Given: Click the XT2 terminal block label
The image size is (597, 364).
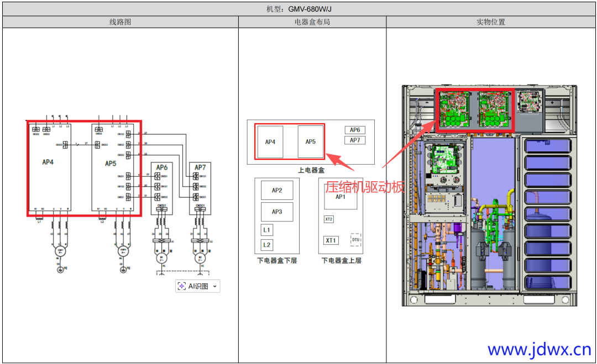Looking at the screenshot, I should [x=328, y=219].
